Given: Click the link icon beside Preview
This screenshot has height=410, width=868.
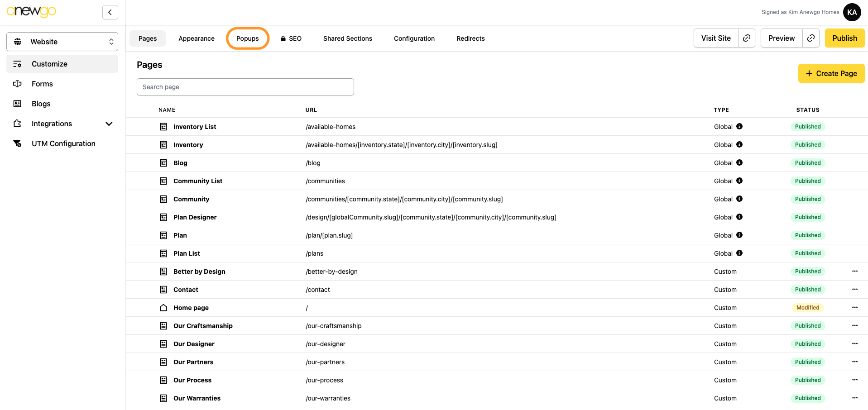Looking at the screenshot, I should [x=810, y=38].
